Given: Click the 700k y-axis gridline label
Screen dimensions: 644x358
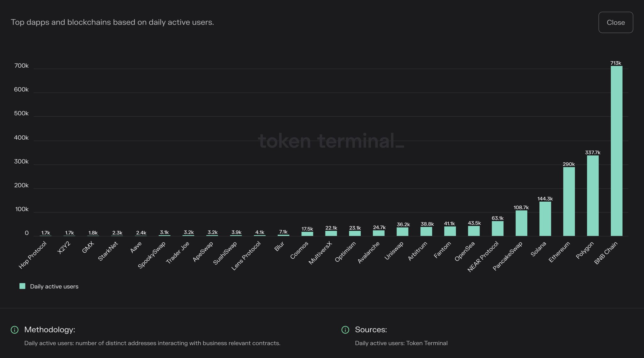Looking at the screenshot, I should pos(22,66).
